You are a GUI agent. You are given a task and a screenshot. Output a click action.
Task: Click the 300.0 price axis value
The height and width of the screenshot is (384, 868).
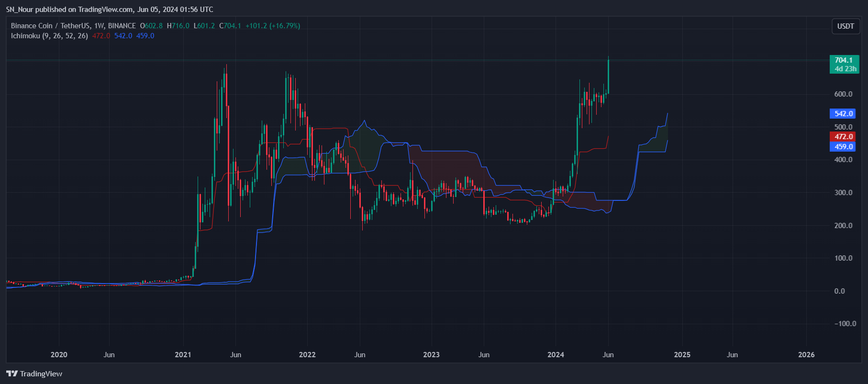pos(843,193)
